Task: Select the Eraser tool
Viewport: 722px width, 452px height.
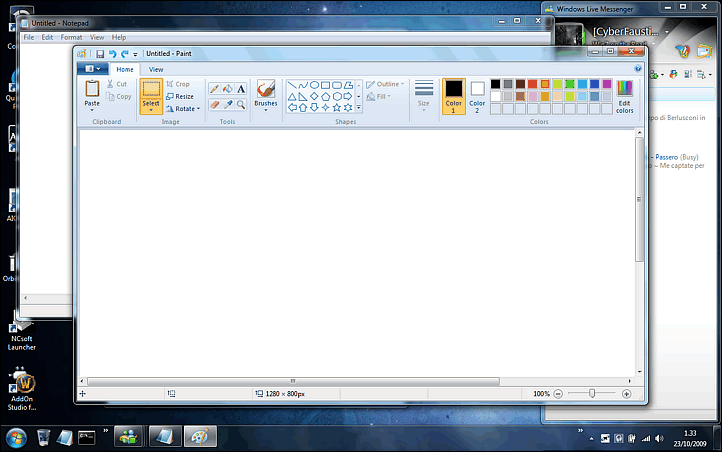Action: tap(214, 104)
